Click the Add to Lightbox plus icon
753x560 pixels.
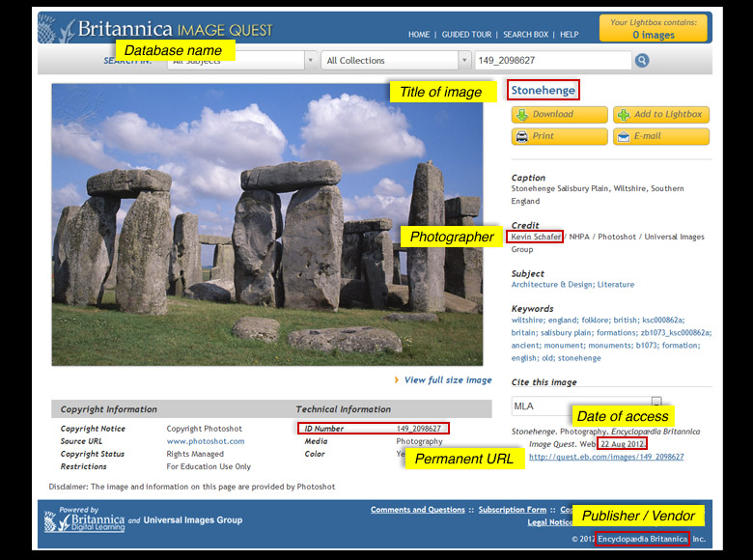tap(622, 114)
